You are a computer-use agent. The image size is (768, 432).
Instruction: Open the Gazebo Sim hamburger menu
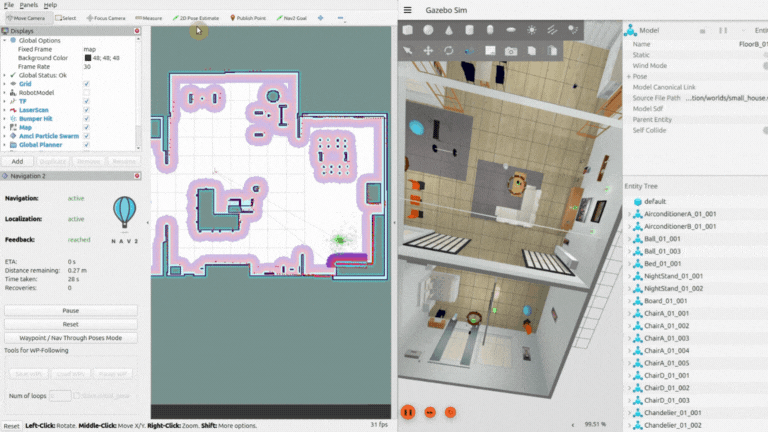408,10
